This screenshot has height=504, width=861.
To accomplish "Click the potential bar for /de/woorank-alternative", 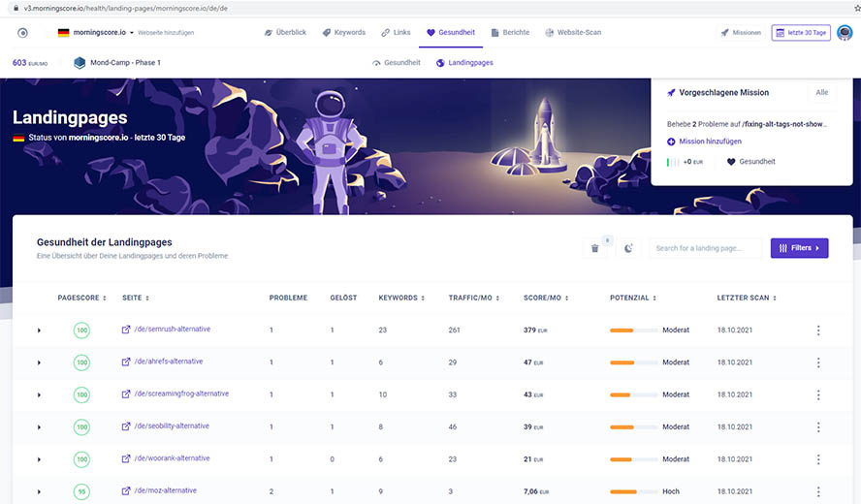I will coord(633,459).
